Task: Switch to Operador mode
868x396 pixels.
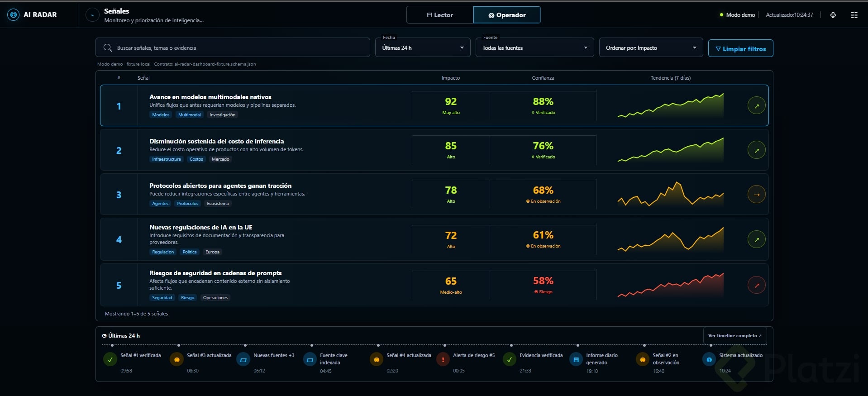Action: point(507,15)
